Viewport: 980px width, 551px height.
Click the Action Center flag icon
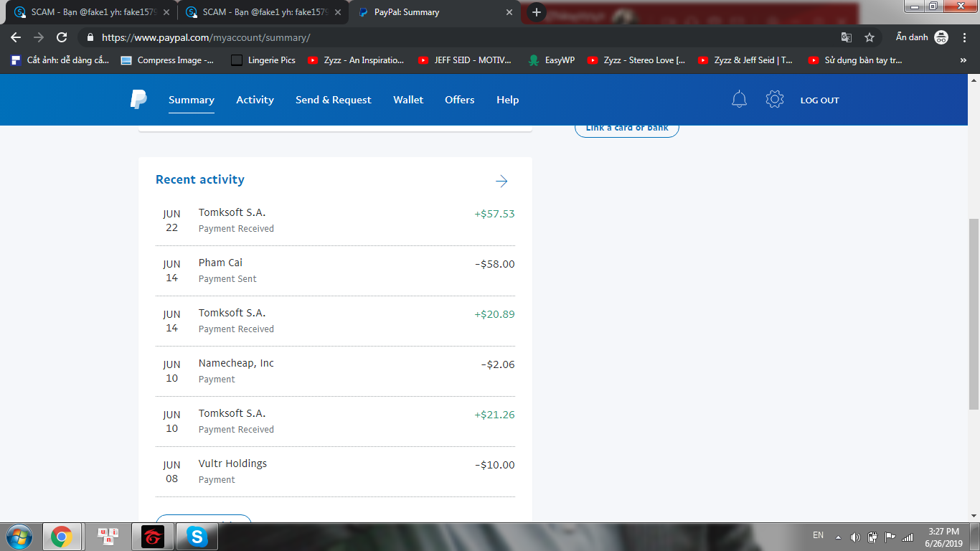(890, 537)
